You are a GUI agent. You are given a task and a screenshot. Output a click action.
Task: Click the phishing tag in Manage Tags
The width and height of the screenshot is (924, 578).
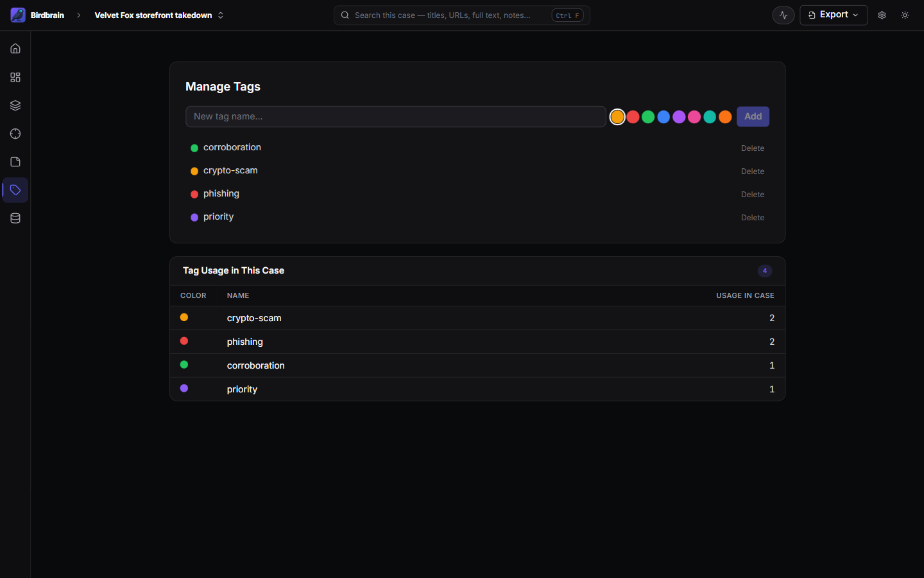click(x=221, y=194)
